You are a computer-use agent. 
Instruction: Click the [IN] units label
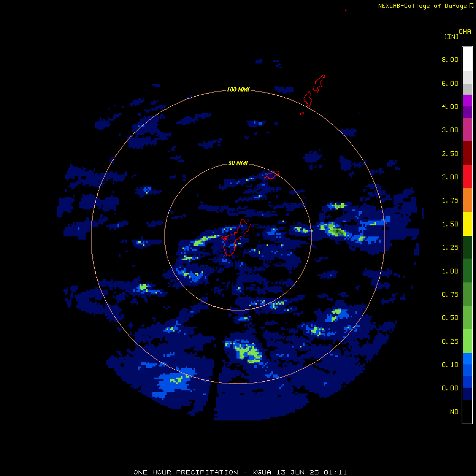pos(451,36)
